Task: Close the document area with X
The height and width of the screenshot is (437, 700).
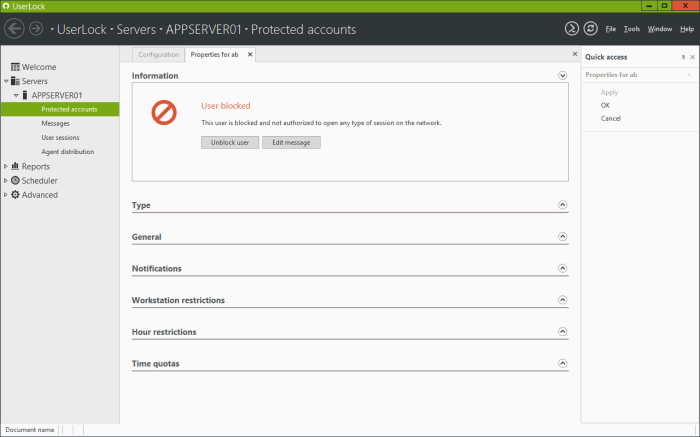Action: click(575, 54)
